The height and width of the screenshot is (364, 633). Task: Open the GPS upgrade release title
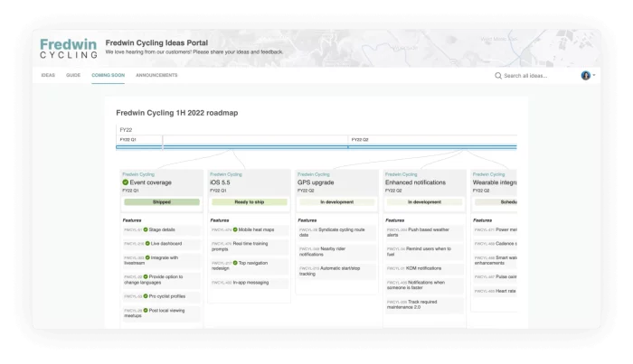click(316, 182)
